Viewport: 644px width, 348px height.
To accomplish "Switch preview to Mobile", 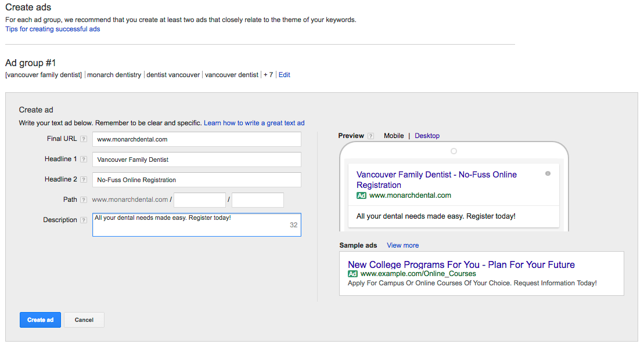I will point(394,136).
